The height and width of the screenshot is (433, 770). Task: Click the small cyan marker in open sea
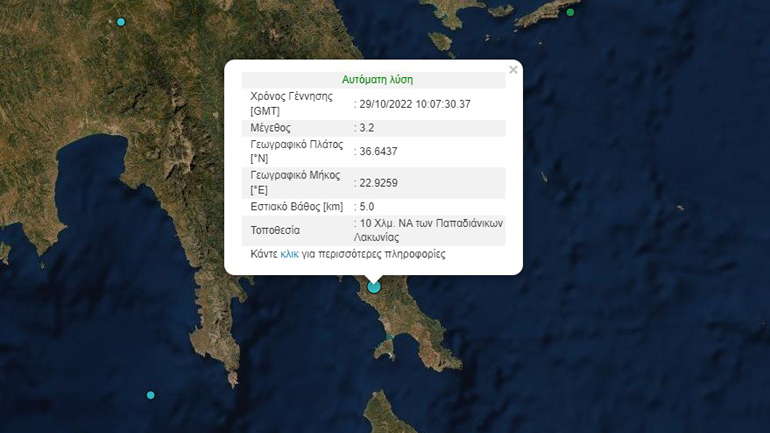[151, 395]
